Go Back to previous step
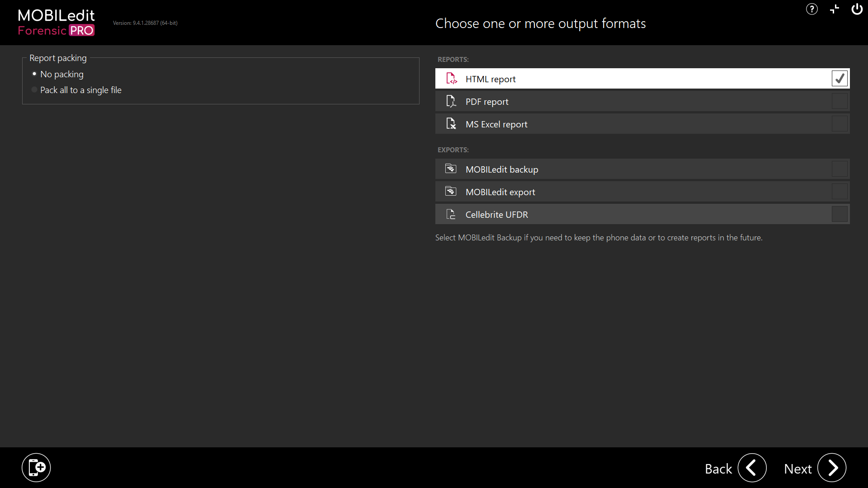 pos(752,468)
